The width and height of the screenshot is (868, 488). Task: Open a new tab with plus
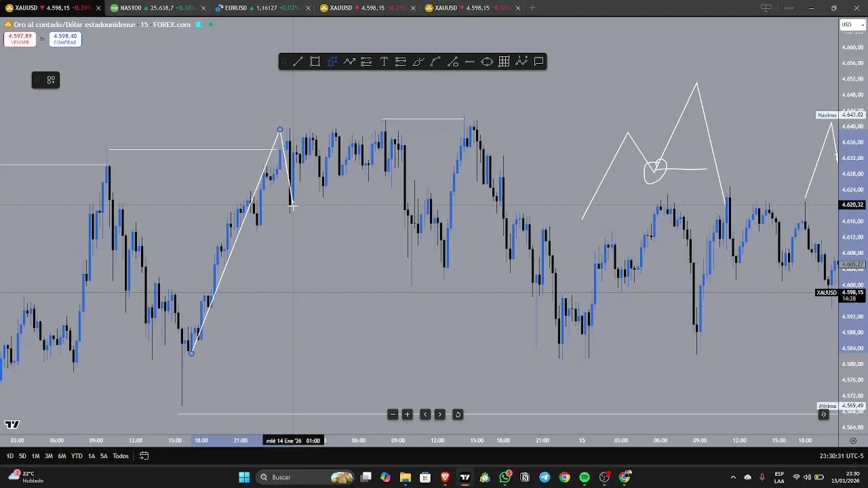coord(532,8)
